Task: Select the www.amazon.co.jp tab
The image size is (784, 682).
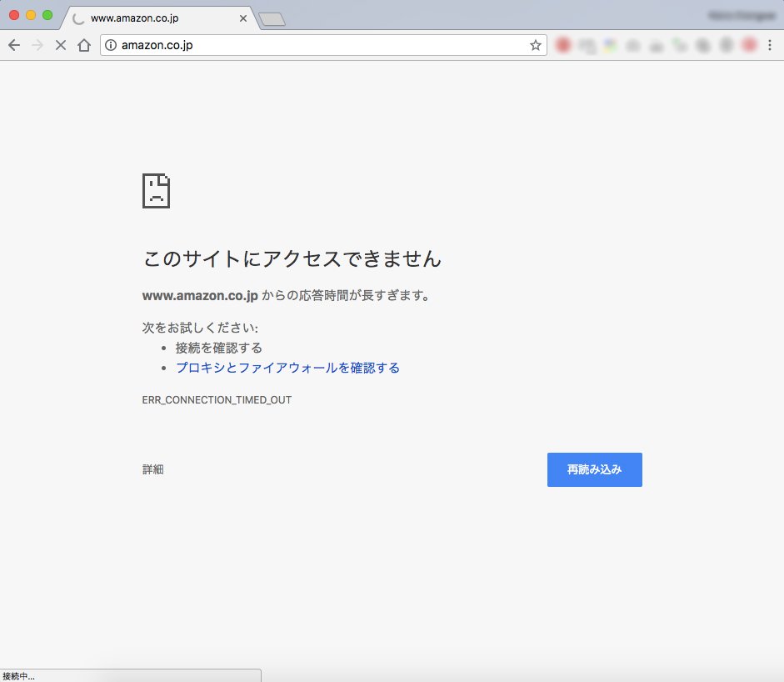Action: [x=160, y=18]
